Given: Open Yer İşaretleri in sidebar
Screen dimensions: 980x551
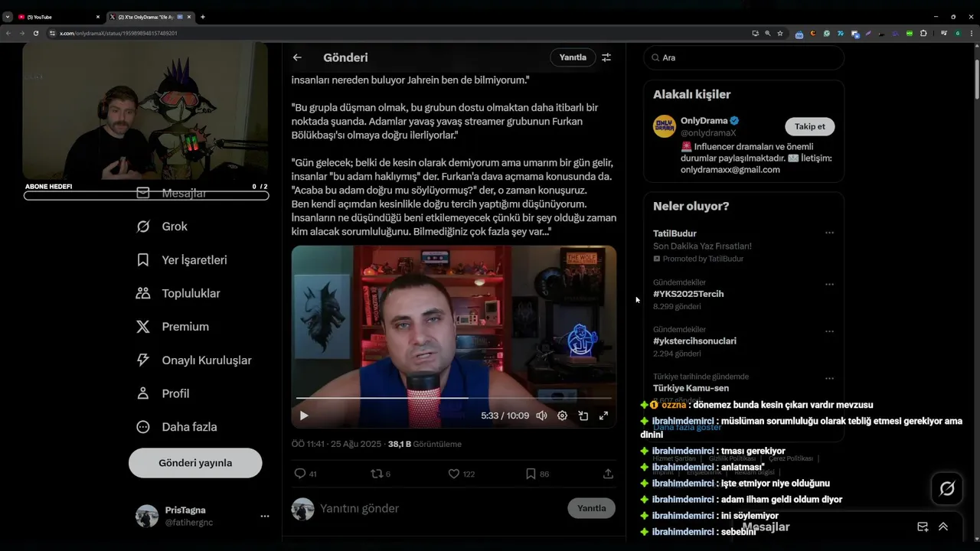Looking at the screenshot, I should pyautogui.click(x=181, y=260).
